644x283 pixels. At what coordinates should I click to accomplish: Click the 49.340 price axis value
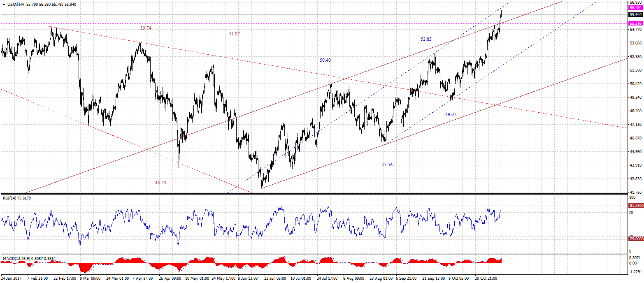[x=635, y=97]
